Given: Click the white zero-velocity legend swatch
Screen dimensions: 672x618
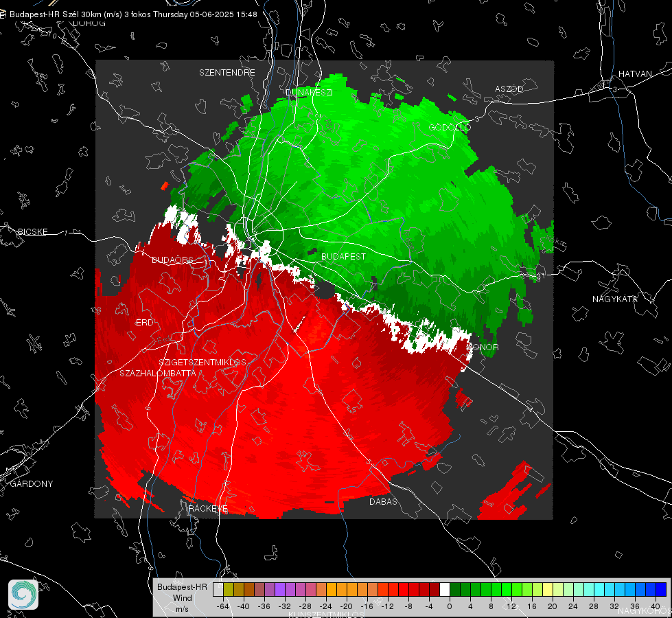Looking at the screenshot, I should coord(445,590).
